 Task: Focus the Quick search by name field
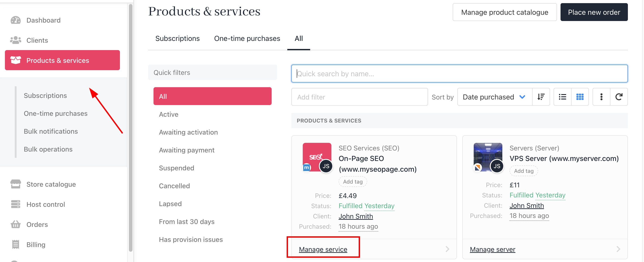(x=459, y=73)
